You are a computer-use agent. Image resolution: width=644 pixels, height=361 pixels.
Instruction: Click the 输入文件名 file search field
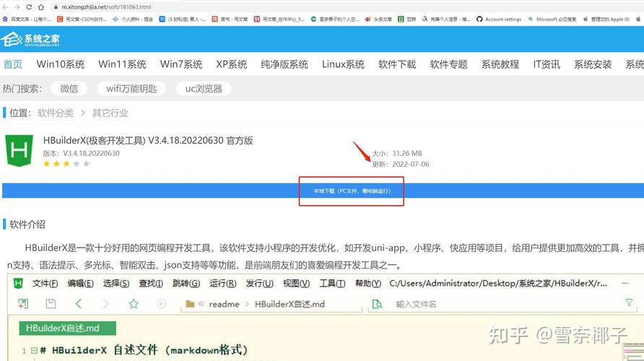click(x=503, y=305)
